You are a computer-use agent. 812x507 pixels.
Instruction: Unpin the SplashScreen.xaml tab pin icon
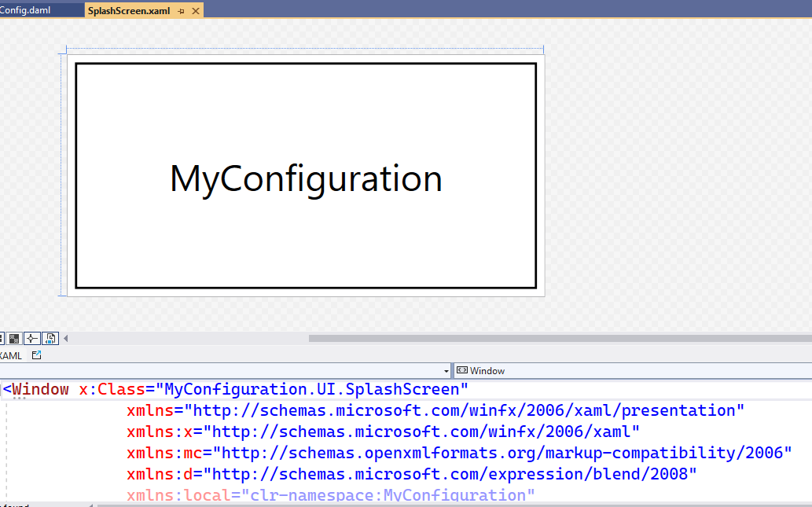click(x=182, y=11)
